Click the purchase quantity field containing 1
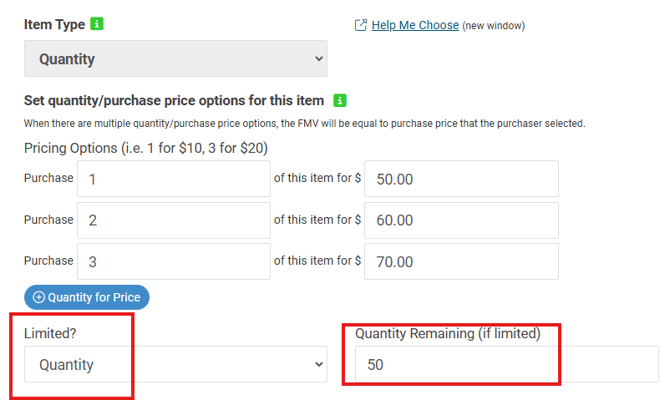 click(173, 180)
